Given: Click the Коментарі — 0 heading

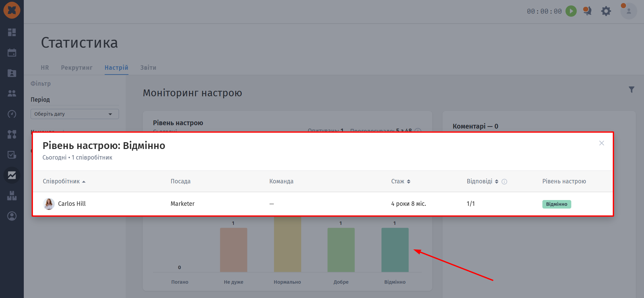Looking at the screenshot, I should [475, 126].
